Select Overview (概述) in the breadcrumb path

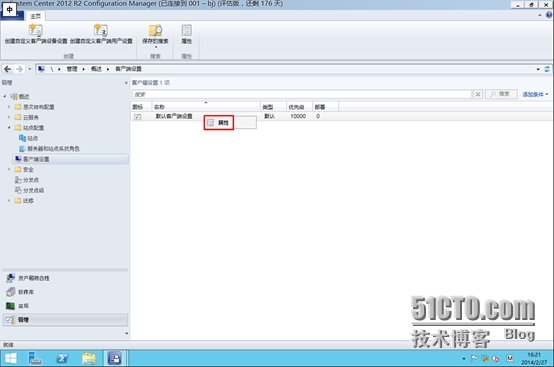coord(96,69)
